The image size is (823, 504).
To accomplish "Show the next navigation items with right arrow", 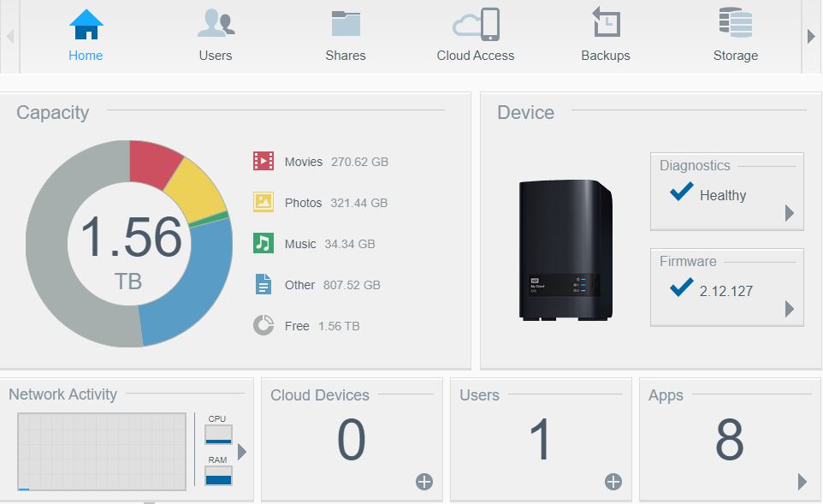I will click(811, 36).
